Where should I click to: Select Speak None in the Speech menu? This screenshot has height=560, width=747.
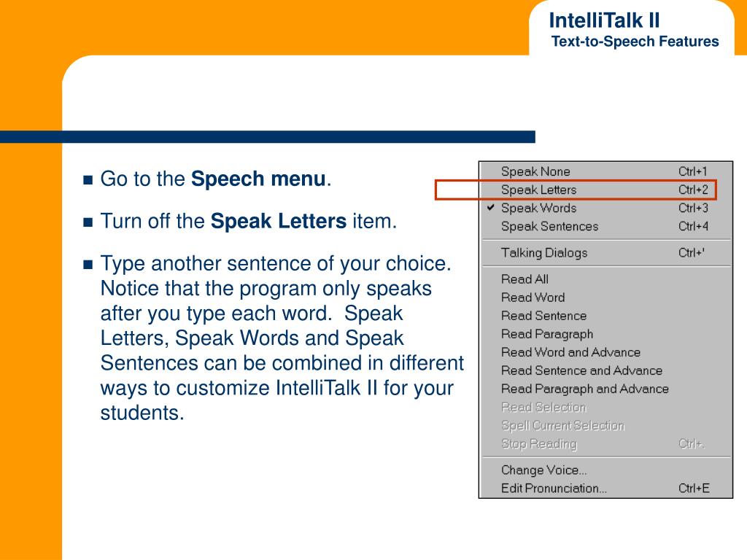point(605,171)
